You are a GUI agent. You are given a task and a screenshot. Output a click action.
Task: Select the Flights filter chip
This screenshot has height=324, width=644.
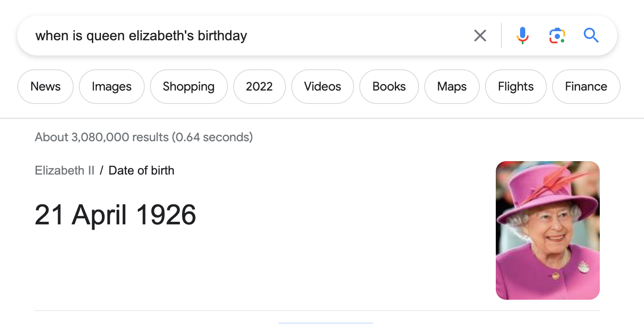click(x=516, y=87)
